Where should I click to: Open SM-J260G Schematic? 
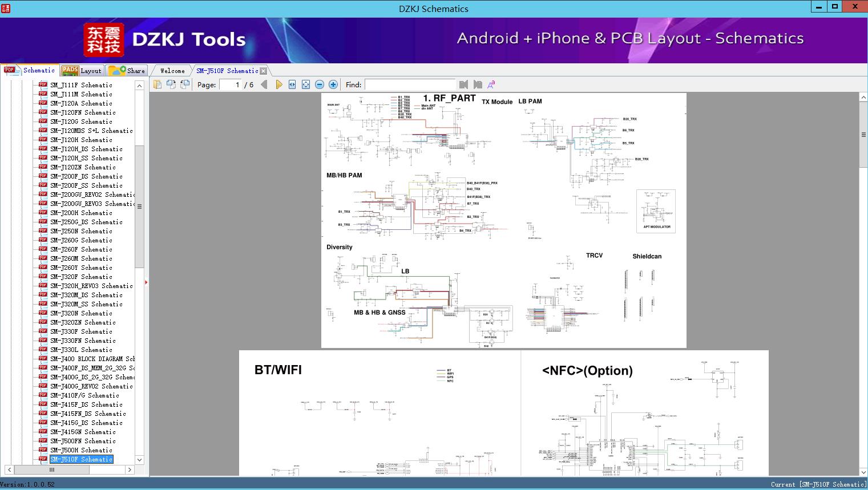tap(81, 240)
